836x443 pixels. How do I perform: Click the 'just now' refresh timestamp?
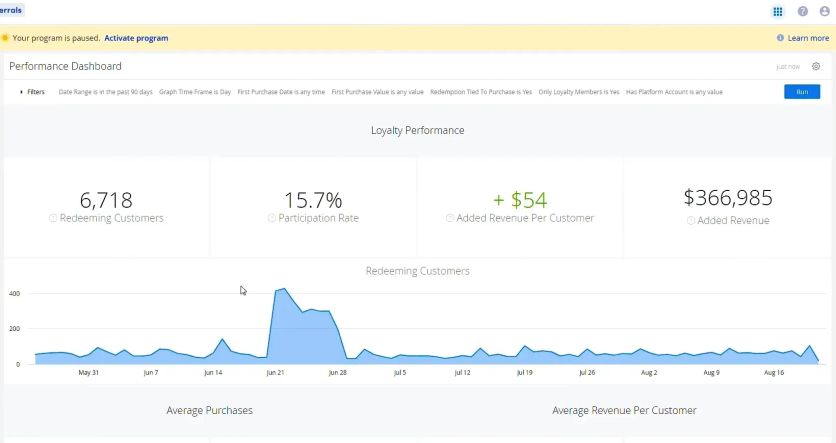point(788,67)
